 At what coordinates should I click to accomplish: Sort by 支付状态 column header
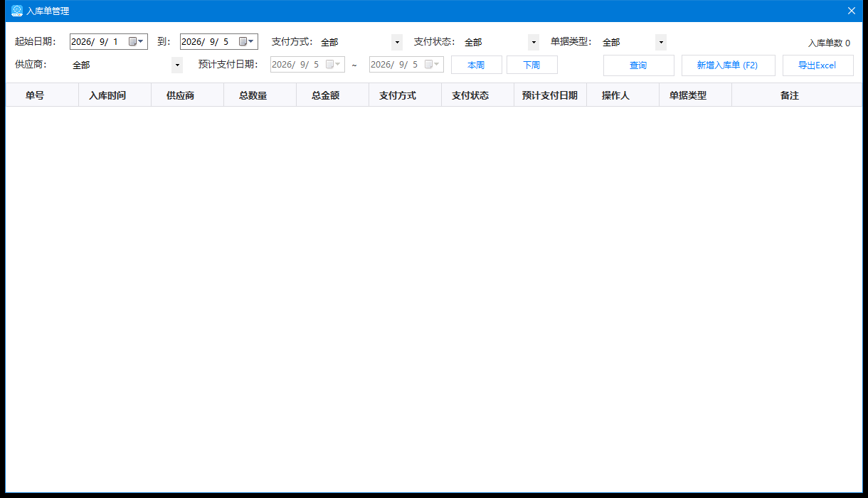click(477, 95)
